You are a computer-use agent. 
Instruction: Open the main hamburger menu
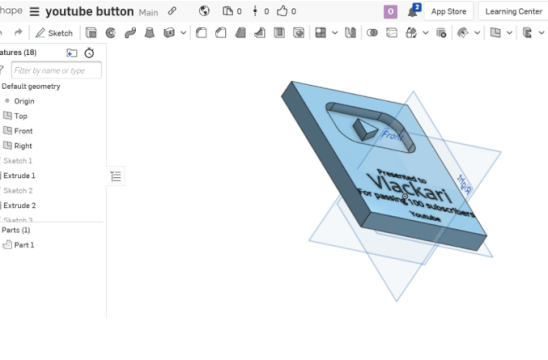[34, 12]
